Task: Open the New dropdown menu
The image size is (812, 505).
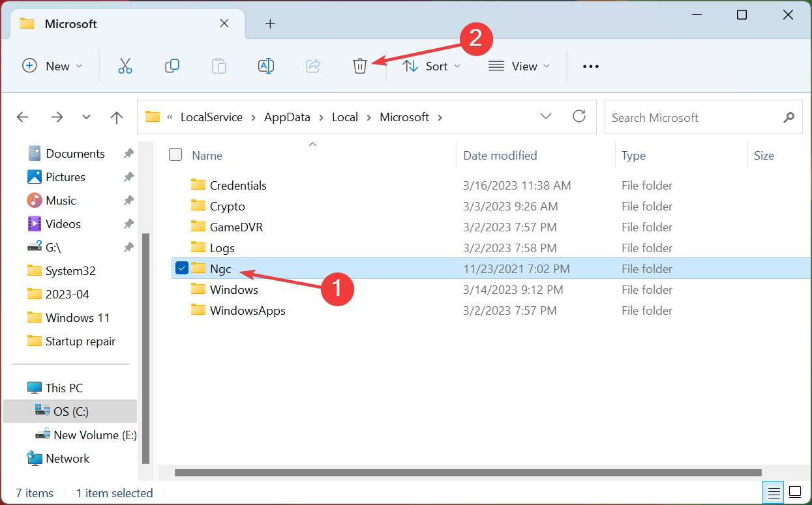Action: click(52, 66)
